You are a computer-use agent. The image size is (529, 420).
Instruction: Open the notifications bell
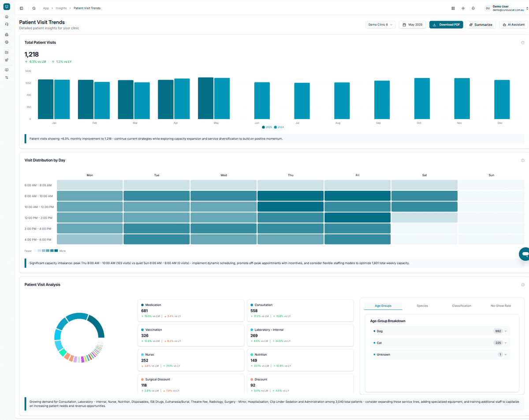pyautogui.click(x=473, y=8)
